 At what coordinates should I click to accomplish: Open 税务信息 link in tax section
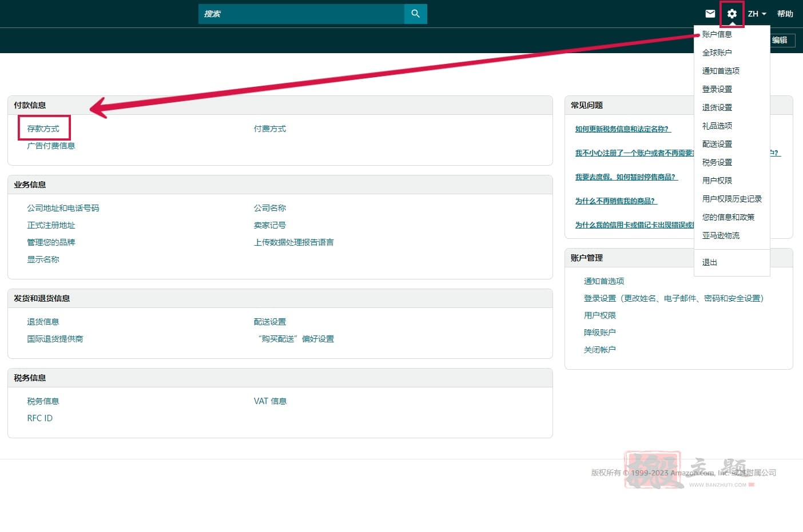(x=43, y=401)
